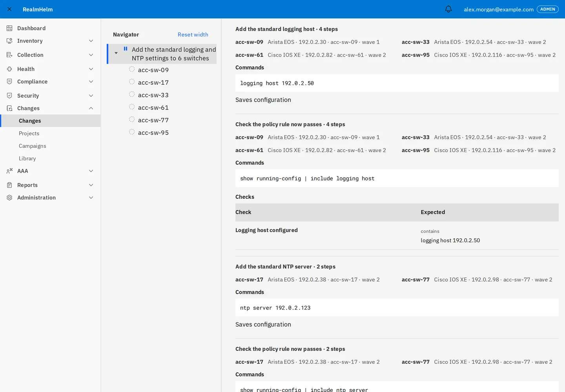565x392 pixels.
Task: Click the 'Expected' column header
Action: pos(433,212)
